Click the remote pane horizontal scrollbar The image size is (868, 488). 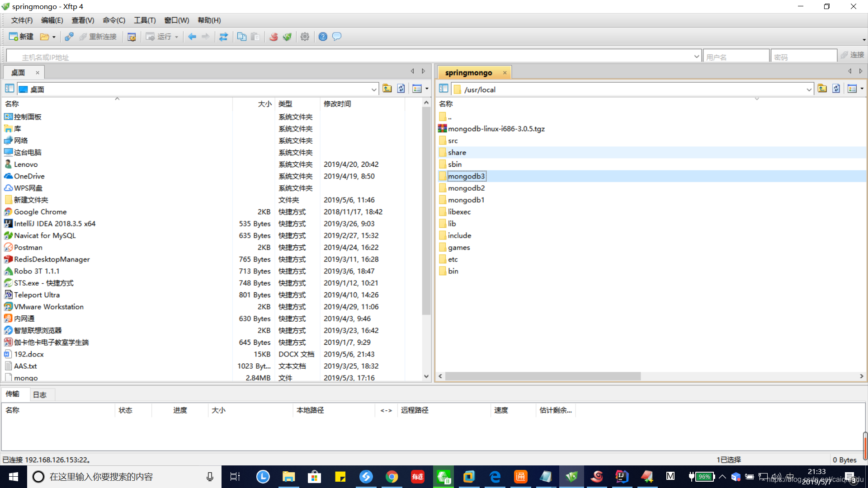click(542, 376)
